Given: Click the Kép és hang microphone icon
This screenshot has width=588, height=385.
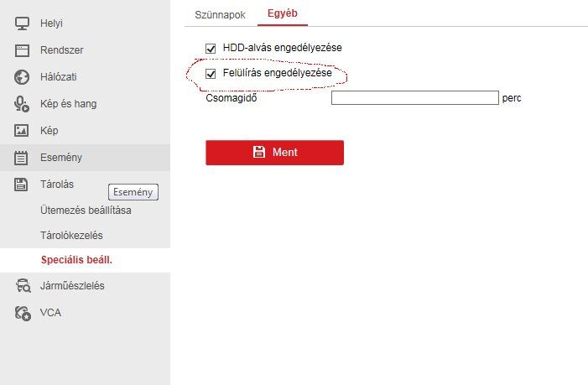Looking at the screenshot, I should 22,104.
